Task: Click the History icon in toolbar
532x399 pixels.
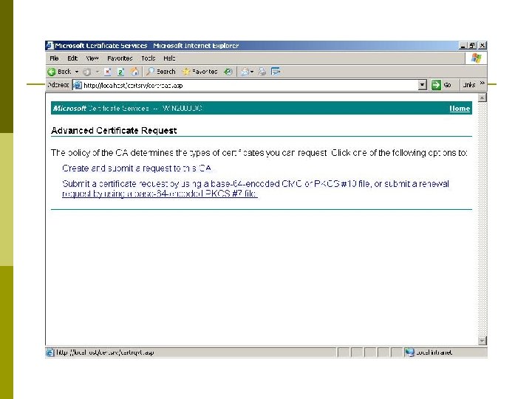Action: (x=228, y=72)
